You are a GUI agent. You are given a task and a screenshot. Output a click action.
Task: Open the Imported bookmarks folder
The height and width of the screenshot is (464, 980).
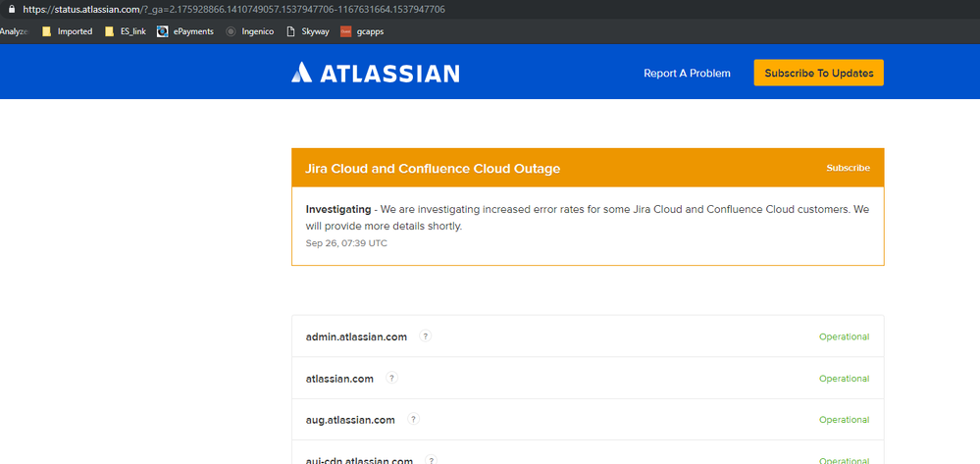click(x=68, y=31)
